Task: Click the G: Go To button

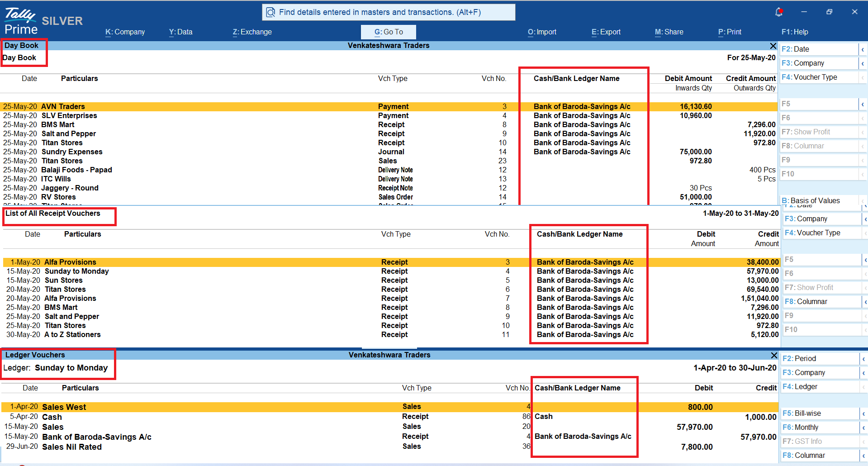Action: (x=389, y=32)
